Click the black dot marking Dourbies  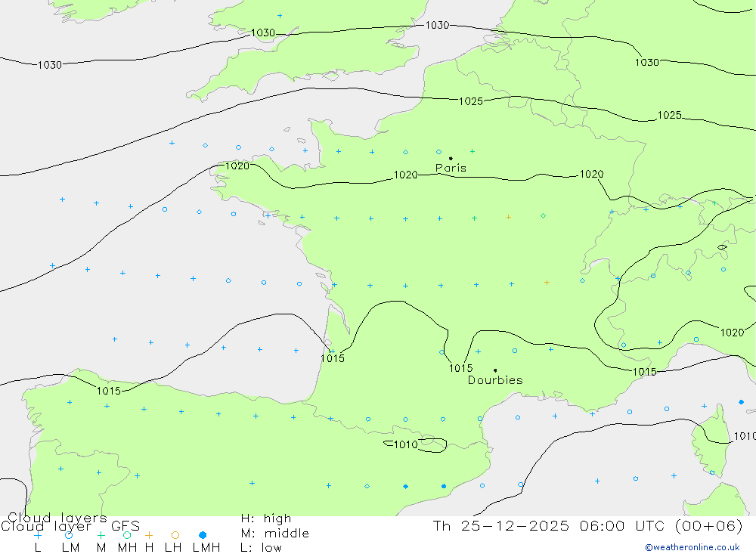pyautogui.click(x=495, y=370)
